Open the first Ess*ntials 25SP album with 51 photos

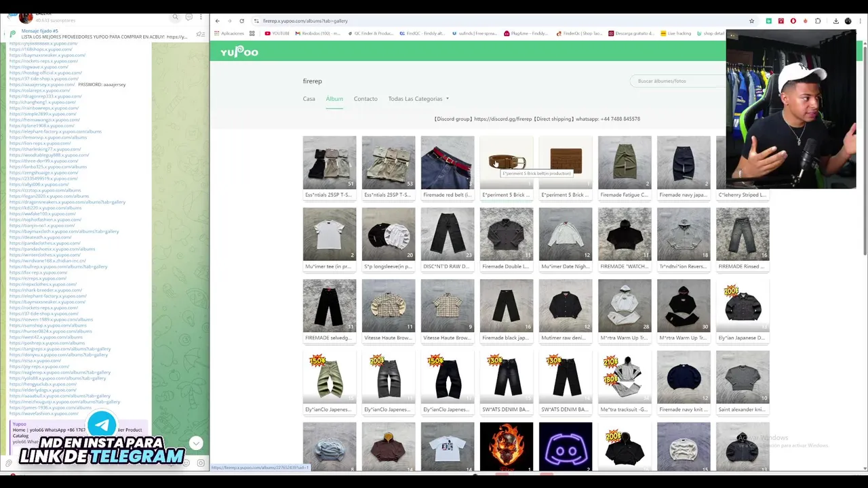coord(329,167)
